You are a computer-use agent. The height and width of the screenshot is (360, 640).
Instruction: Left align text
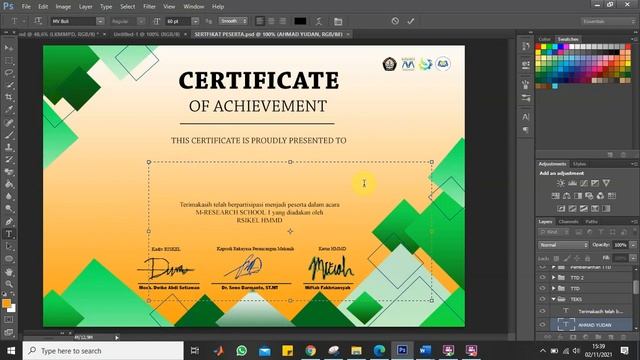coord(260,21)
